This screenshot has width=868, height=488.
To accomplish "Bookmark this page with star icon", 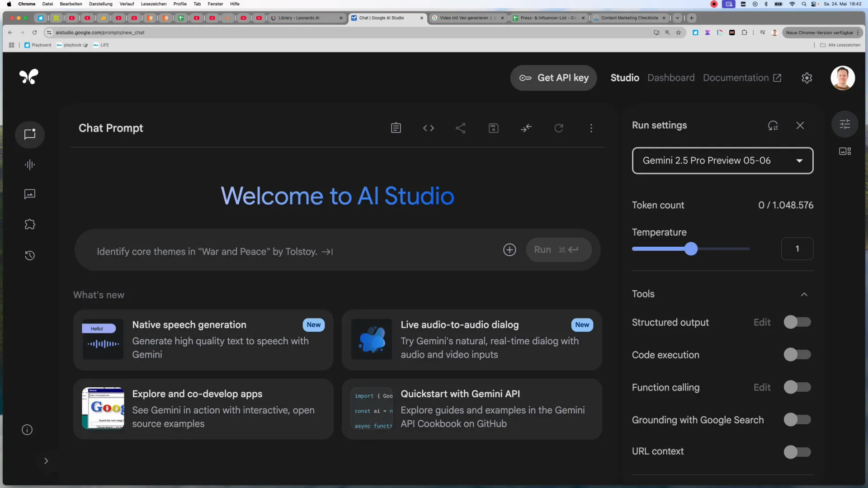I will pyautogui.click(x=678, y=33).
